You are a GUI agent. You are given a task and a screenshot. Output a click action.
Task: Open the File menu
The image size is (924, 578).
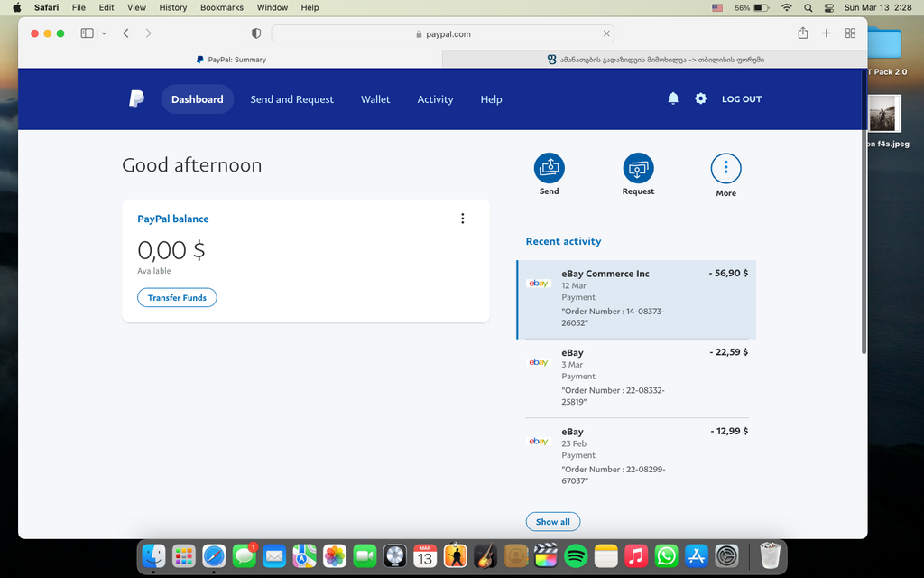79,7
